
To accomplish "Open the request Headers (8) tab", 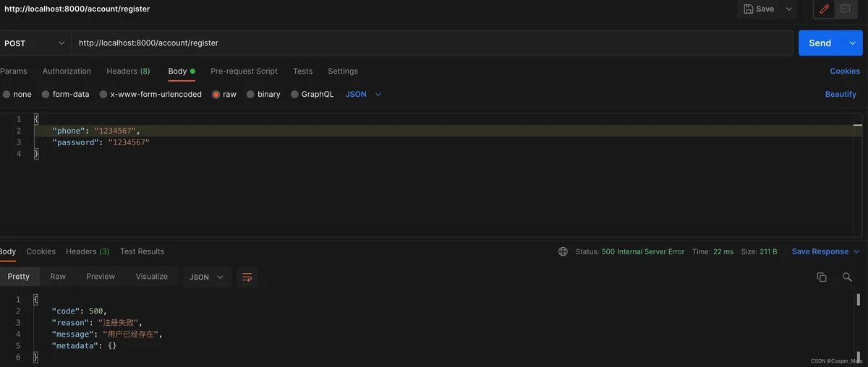I will point(128,72).
